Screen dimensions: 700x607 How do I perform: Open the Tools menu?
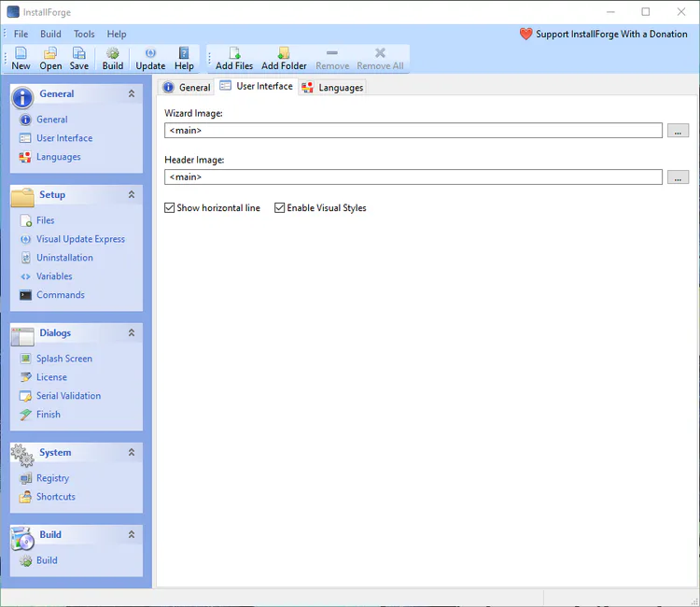[x=84, y=34]
